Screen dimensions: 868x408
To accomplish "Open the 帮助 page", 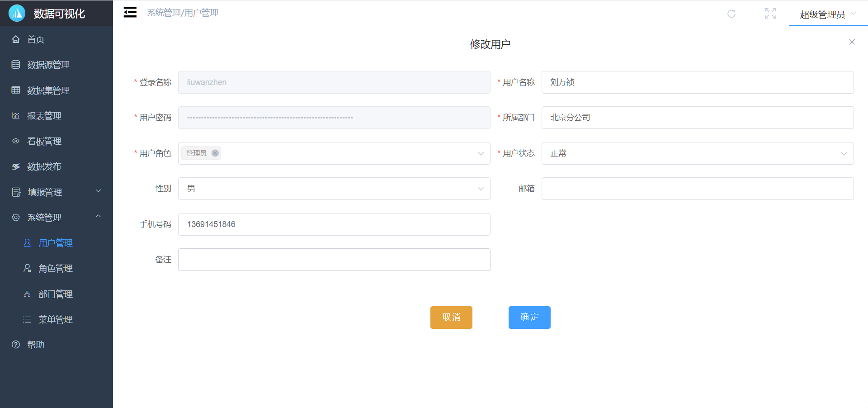I will [x=57, y=345].
